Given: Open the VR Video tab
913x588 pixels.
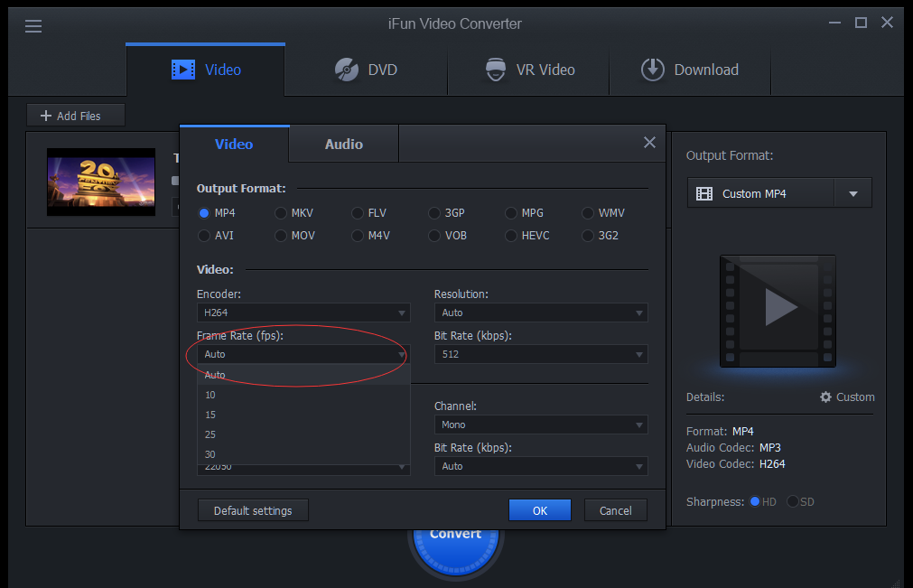Looking at the screenshot, I should tap(528, 70).
